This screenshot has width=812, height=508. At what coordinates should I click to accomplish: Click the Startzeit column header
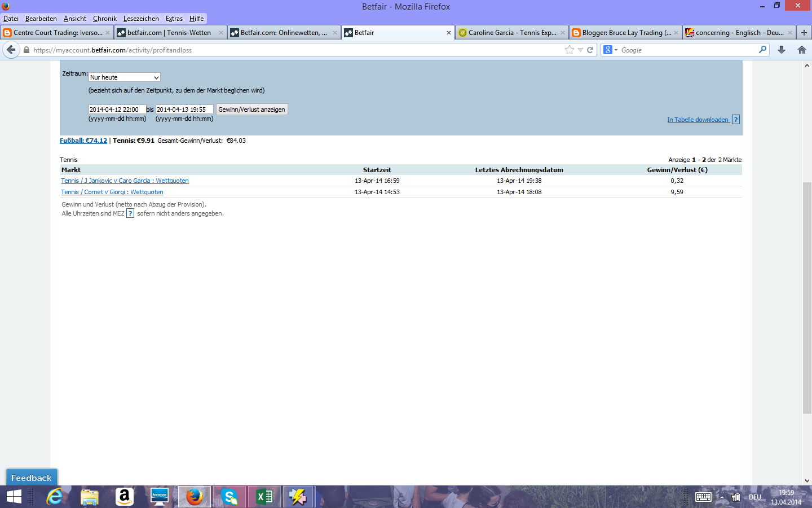(x=377, y=170)
